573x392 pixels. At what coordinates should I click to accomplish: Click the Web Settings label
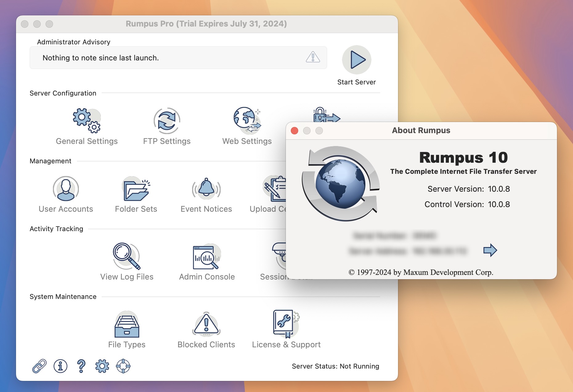pyautogui.click(x=247, y=141)
